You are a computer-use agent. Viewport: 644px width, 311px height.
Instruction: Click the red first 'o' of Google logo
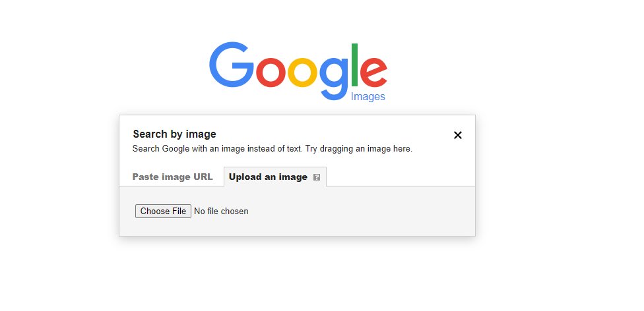(271, 72)
